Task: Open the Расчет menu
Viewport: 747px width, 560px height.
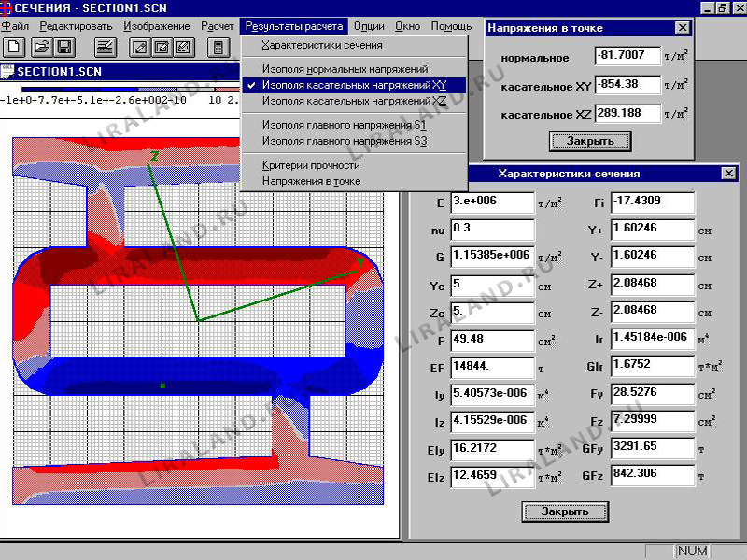Action: point(217,26)
